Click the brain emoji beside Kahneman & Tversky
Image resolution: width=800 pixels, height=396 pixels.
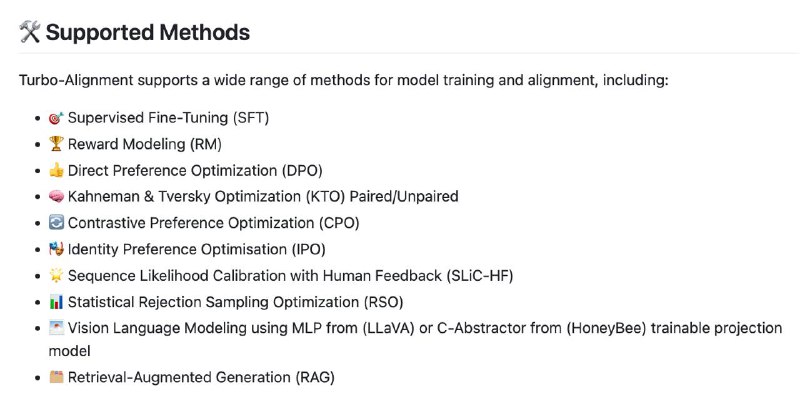click(x=56, y=196)
